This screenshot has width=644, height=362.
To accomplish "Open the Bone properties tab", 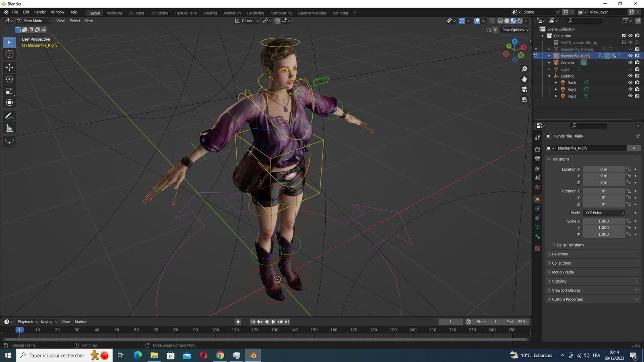I will [x=538, y=237].
